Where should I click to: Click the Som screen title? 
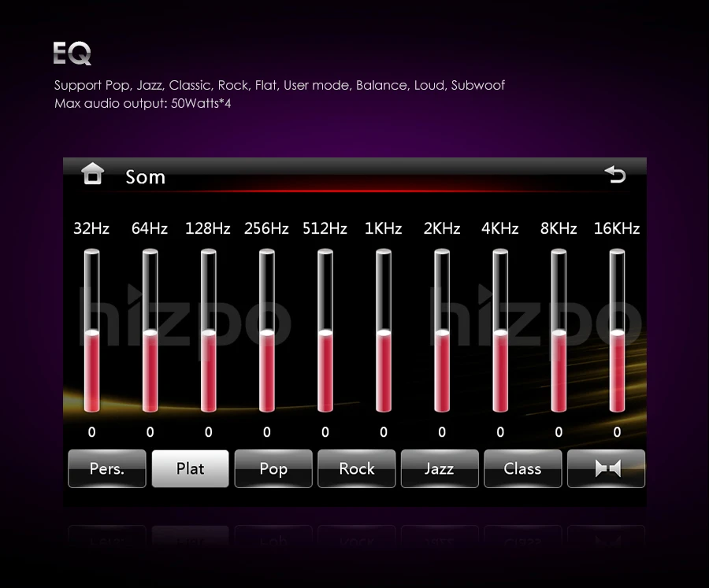point(145,177)
